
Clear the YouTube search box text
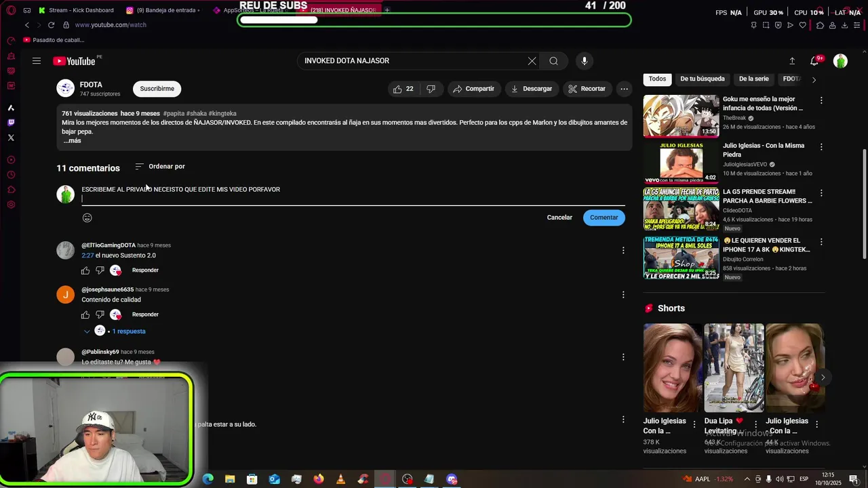(x=532, y=61)
